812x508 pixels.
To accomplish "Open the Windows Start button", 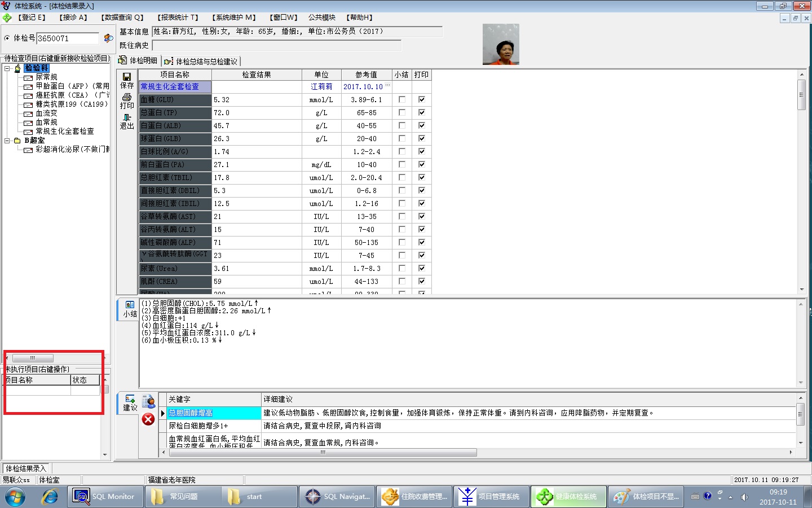I will [15, 497].
